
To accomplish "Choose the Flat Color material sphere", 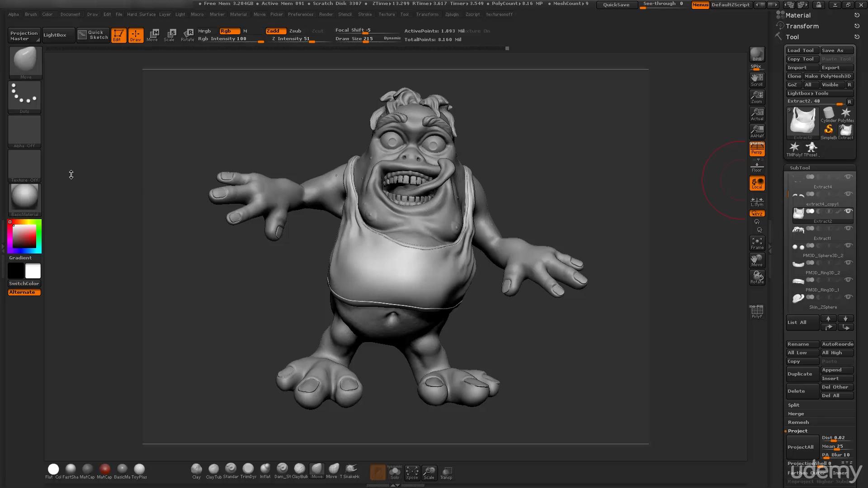I will coord(53,471).
